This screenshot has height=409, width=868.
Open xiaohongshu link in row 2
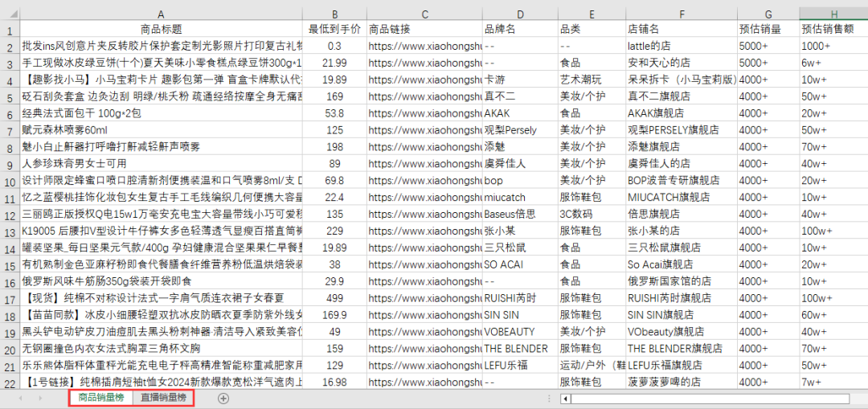click(x=424, y=46)
